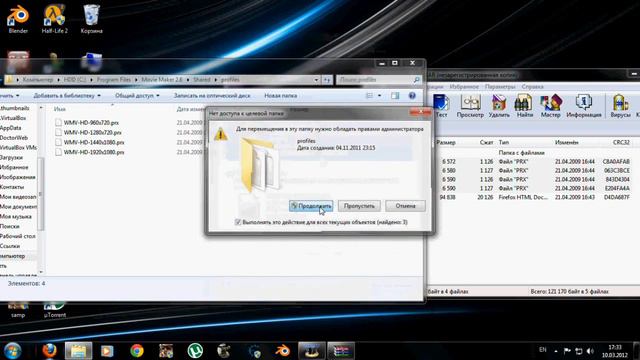Open Blender desktop shortcut
This screenshot has height=360, width=640.
coord(18,18)
